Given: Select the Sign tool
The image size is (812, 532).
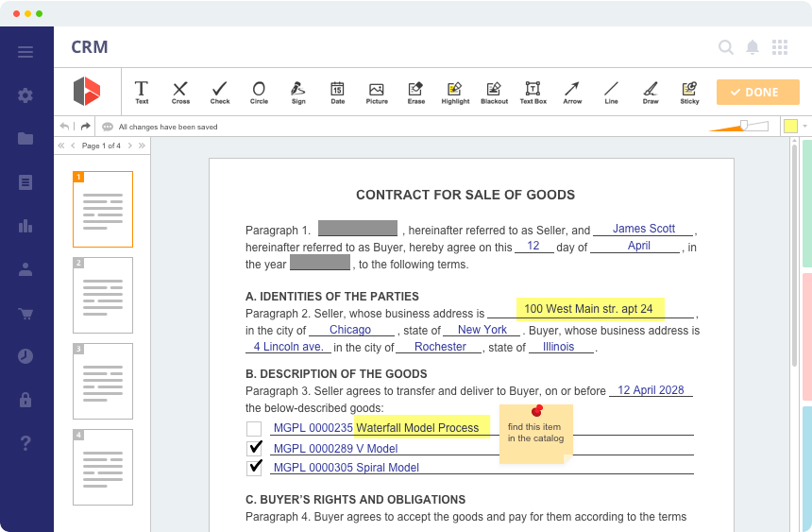Looking at the screenshot, I should [x=298, y=92].
